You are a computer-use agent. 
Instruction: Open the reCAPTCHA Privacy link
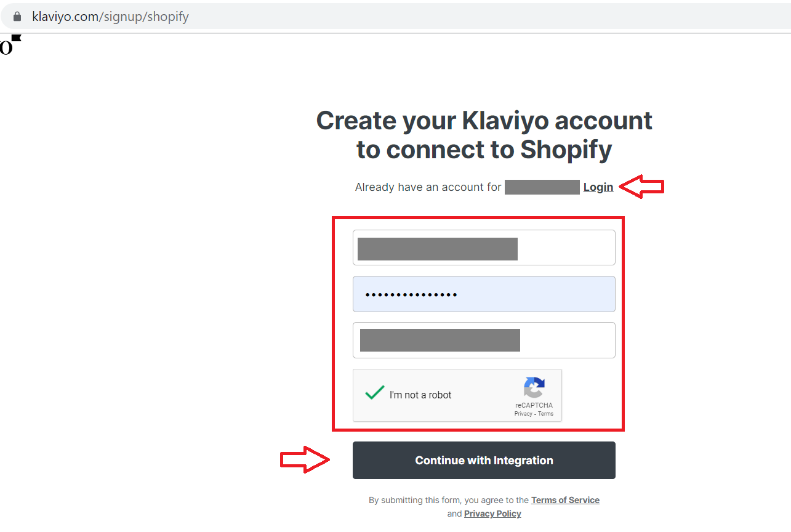pyautogui.click(x=523, y=414)
